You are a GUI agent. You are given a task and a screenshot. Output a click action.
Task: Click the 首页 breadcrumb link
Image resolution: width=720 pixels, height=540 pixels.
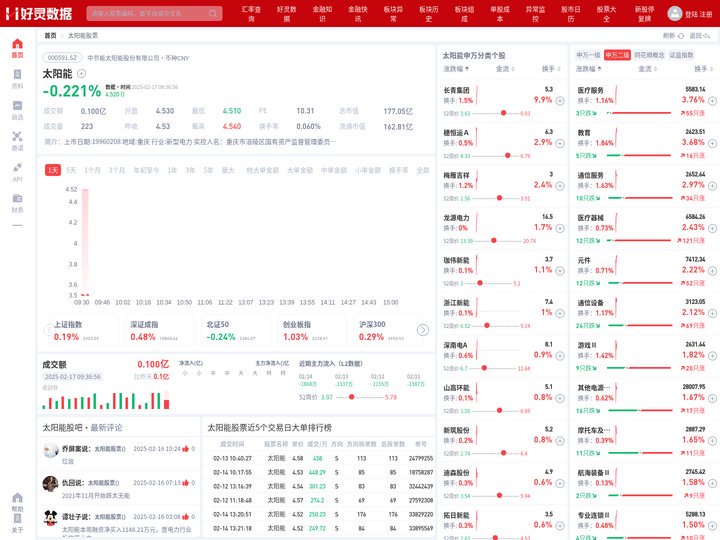[x=50, y=36]
